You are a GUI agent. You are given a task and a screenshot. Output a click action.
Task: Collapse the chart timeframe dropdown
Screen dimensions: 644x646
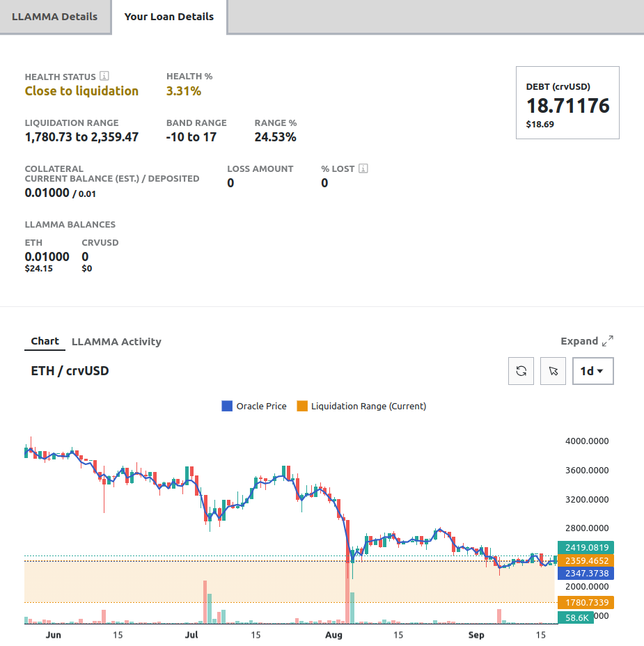point(602,371)
